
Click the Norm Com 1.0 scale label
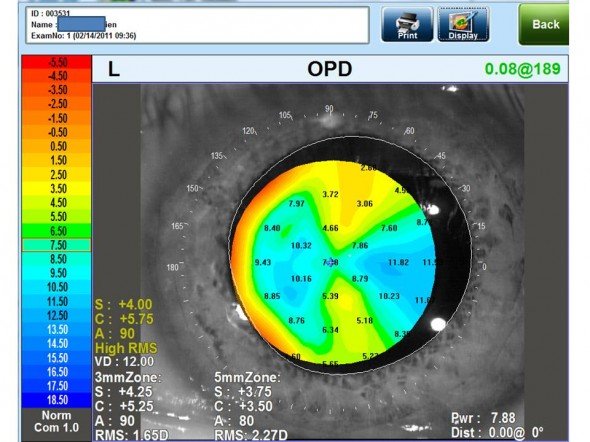pos(56,421)
